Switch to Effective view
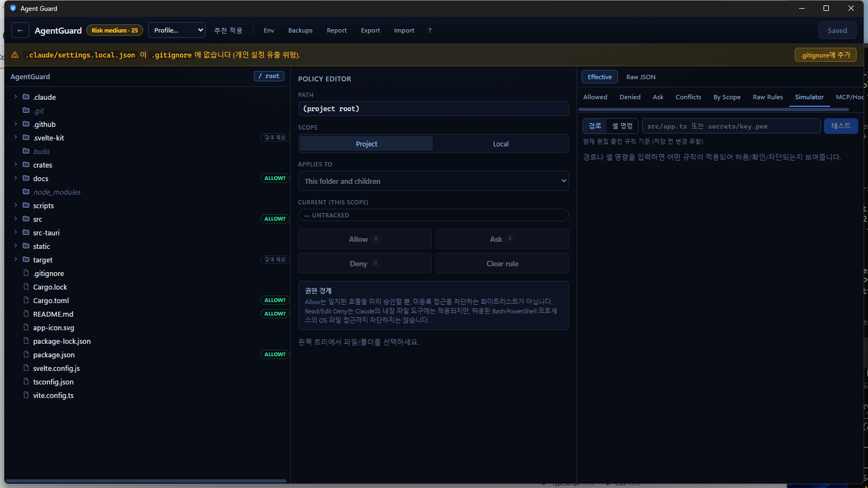868x488 pixels. [599, 77]
